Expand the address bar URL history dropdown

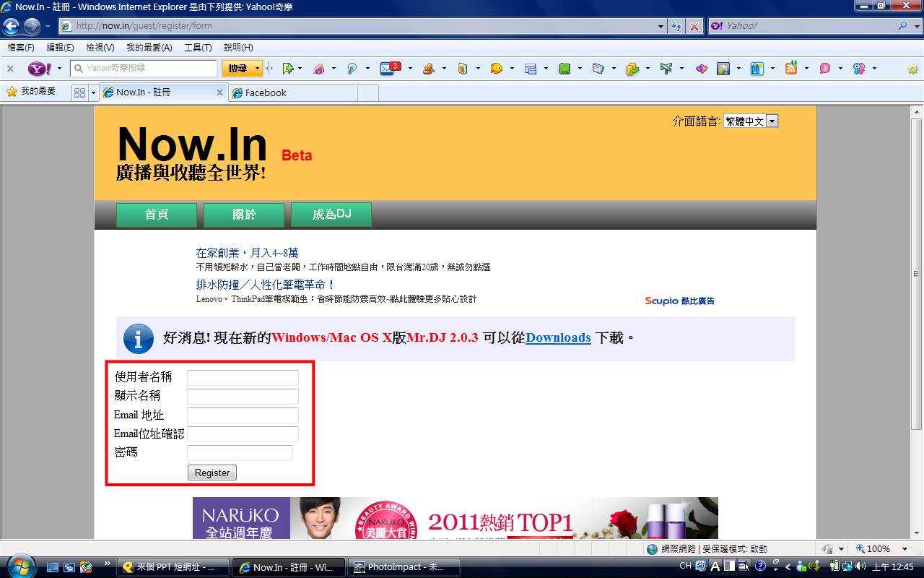coord(661,26)
